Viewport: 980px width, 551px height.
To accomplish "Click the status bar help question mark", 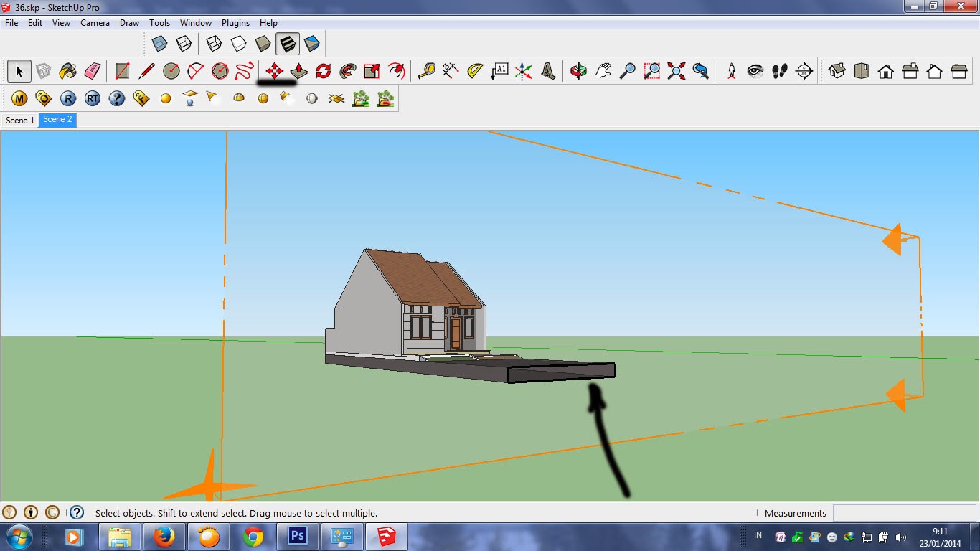I will (75, 512).
